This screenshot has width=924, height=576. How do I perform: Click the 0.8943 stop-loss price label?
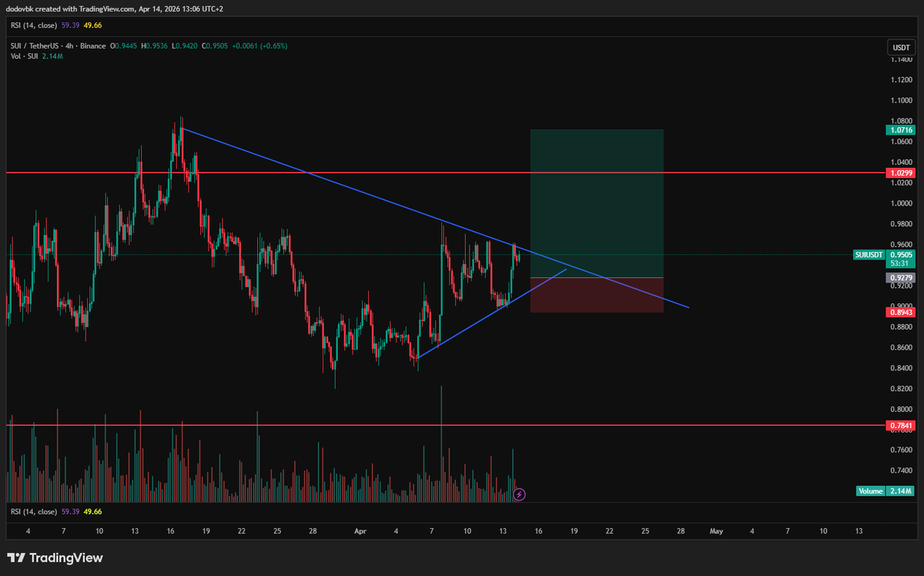tap(900, 312)
